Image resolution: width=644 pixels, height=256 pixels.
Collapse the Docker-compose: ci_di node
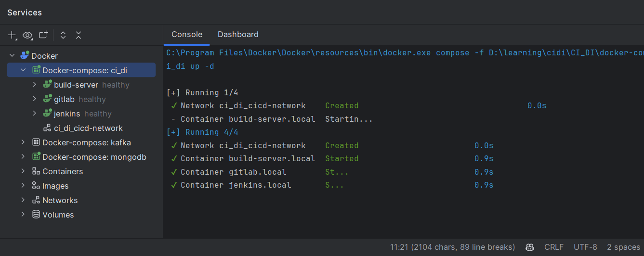(x=23, y=70)
